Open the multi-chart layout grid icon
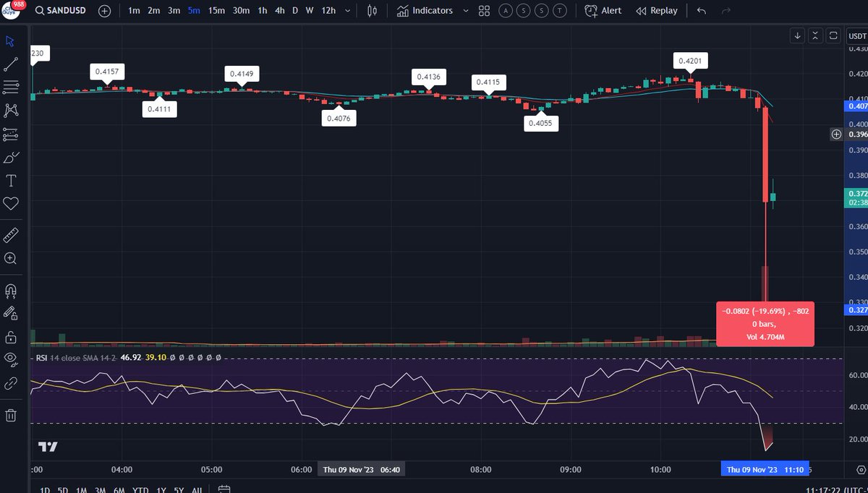 (483, 10)
